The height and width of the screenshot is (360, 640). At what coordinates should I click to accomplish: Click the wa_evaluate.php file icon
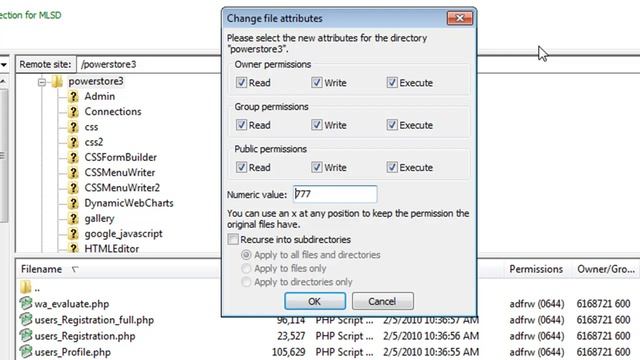coord(26,303)
